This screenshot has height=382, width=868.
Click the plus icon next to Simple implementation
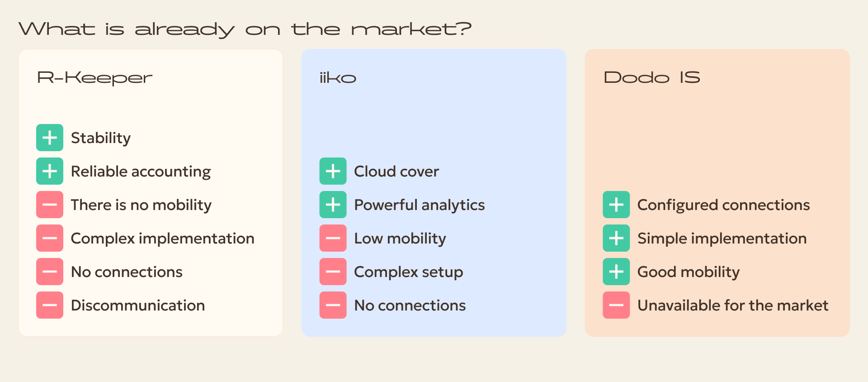[616, 238]
